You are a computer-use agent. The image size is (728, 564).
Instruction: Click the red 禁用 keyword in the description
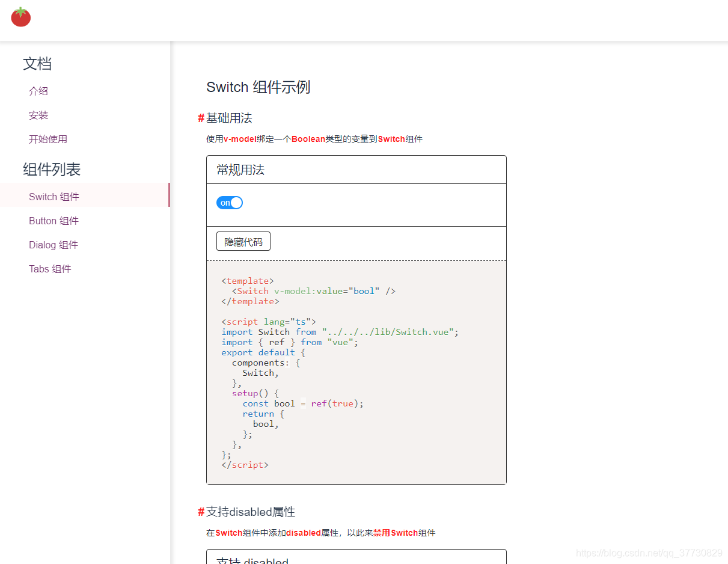(x=381, y=533)
